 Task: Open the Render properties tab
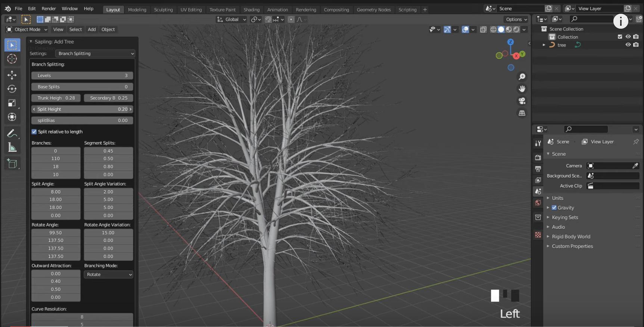coord(538,157)
